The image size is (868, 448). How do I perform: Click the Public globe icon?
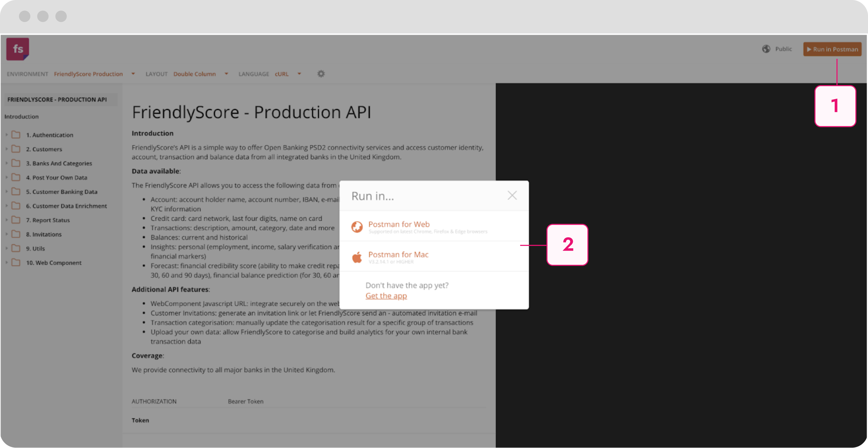pos(766,49)
